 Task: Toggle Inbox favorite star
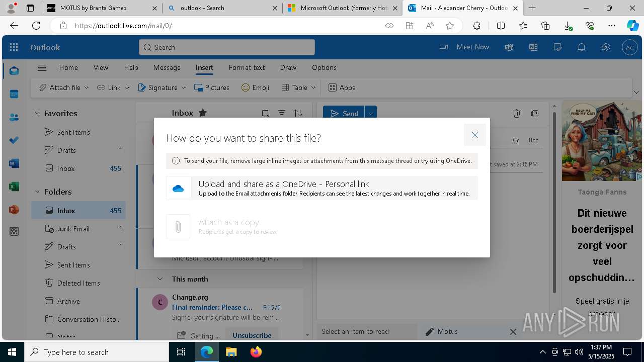203,113
